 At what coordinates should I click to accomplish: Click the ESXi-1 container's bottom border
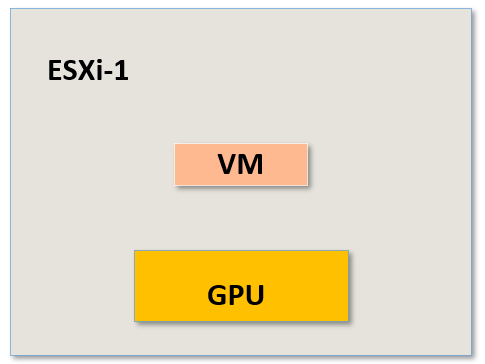tap(241, 355)
